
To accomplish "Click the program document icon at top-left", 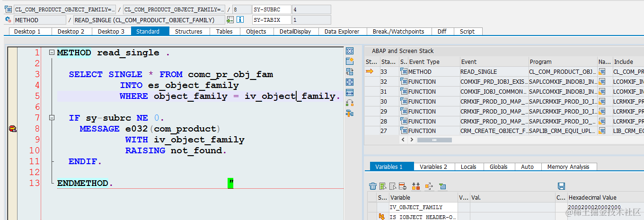I will tap(8, 9).
